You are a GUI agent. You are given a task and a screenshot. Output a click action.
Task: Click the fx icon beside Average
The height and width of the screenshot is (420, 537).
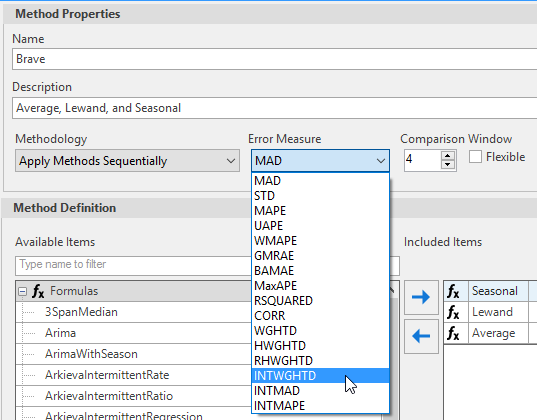453,333
